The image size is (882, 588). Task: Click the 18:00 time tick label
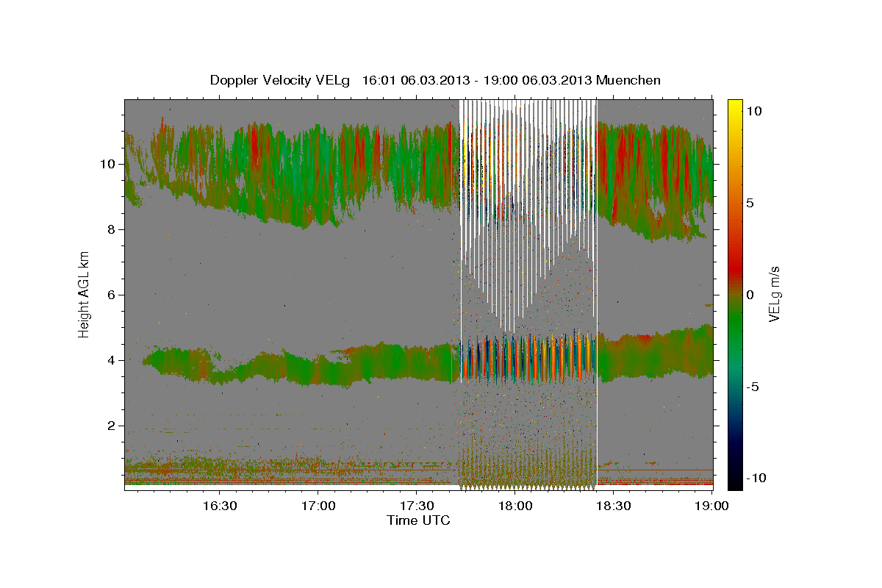[x=515, y=506]
